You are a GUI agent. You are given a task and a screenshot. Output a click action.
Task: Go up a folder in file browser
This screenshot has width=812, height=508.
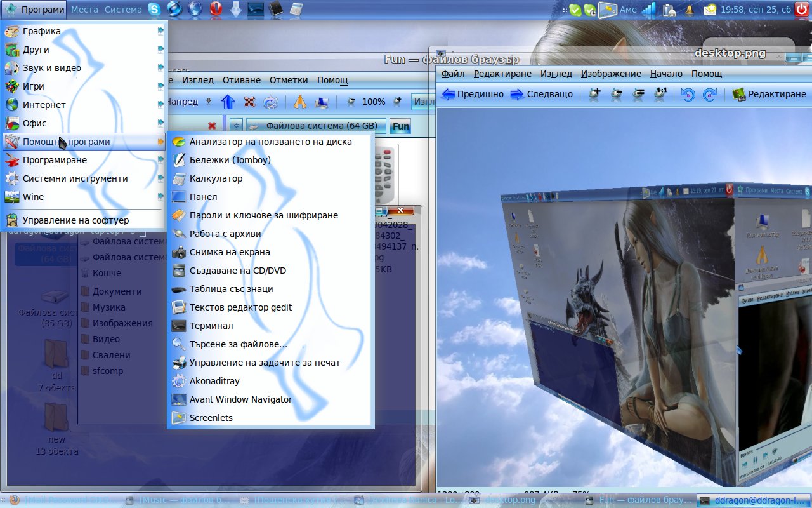228,102
